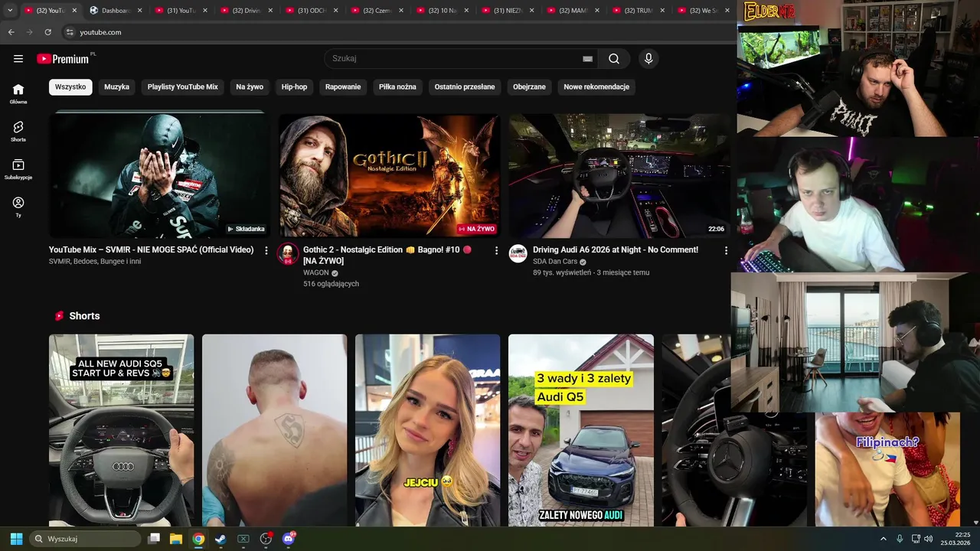Viewport: 980px width, 551px height.
Task: Expand the hidden tray icons chevron
Action: 883,539
